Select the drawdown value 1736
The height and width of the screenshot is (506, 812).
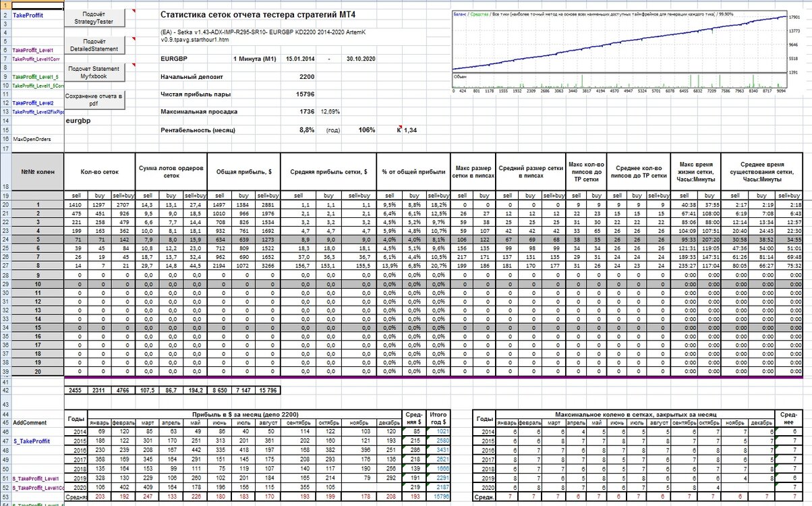307,111
